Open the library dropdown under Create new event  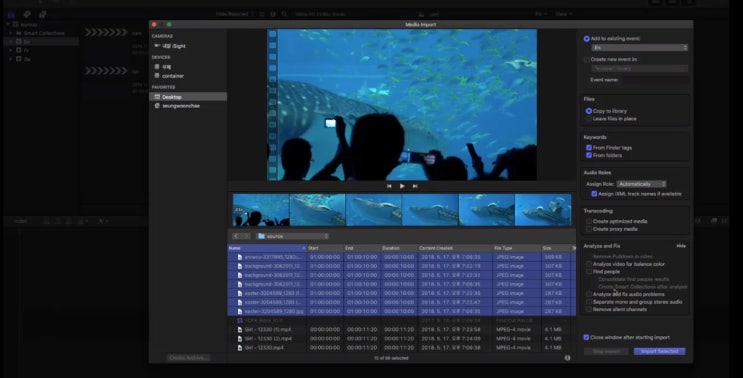point(640,68)
